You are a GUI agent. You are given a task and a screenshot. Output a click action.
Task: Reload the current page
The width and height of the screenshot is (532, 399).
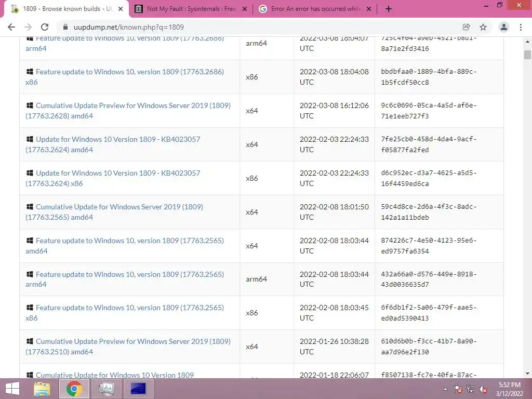point(45,27)
